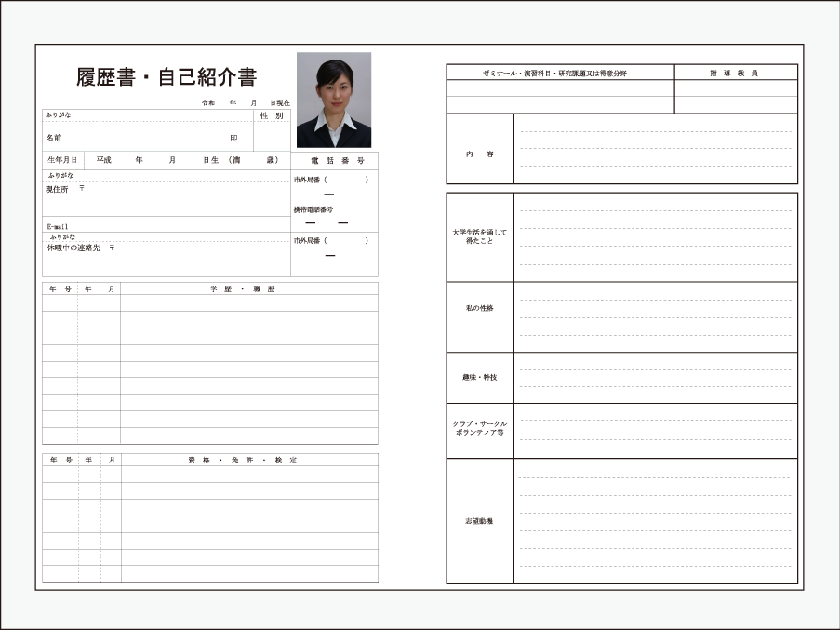840x630 pixels.
Task: Click the 志望動機 motivation text area
Action: (x=655, y=521)
